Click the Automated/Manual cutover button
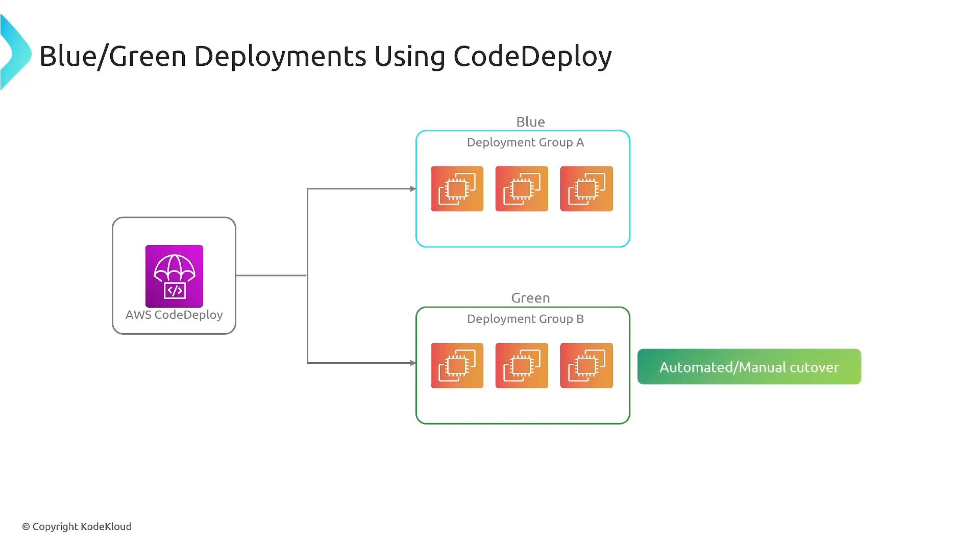 tap(749, 366)
